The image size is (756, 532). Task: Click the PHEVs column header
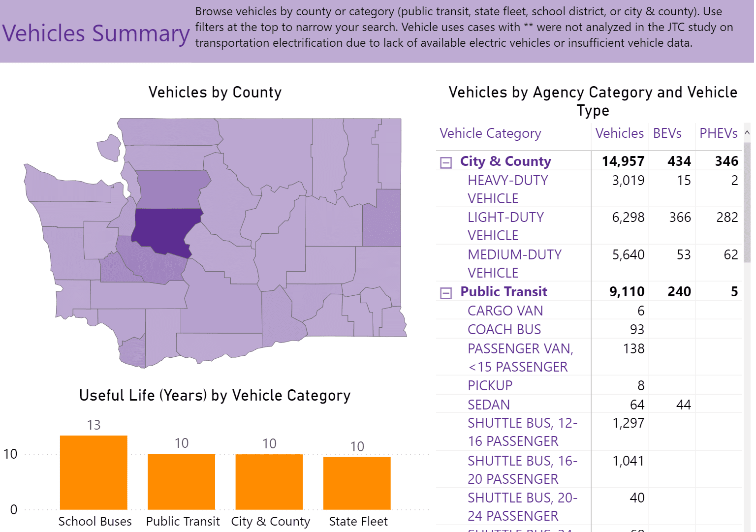[x=718, y=133]
